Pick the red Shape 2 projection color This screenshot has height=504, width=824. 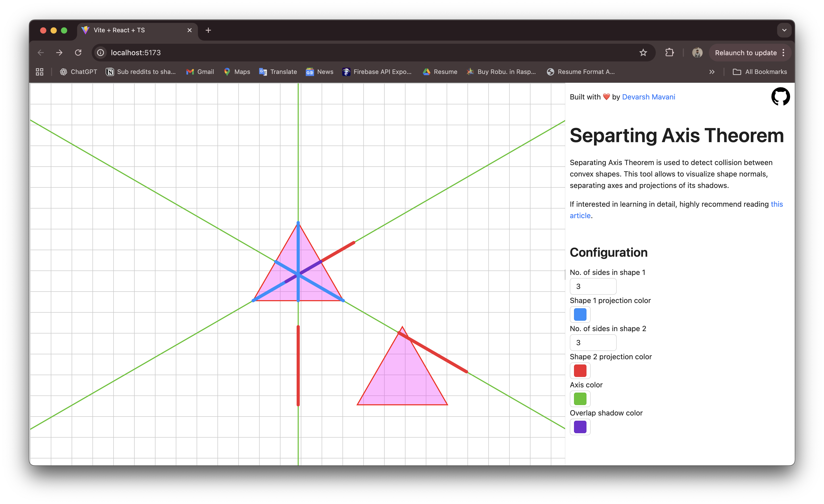(x=580, y=371)
